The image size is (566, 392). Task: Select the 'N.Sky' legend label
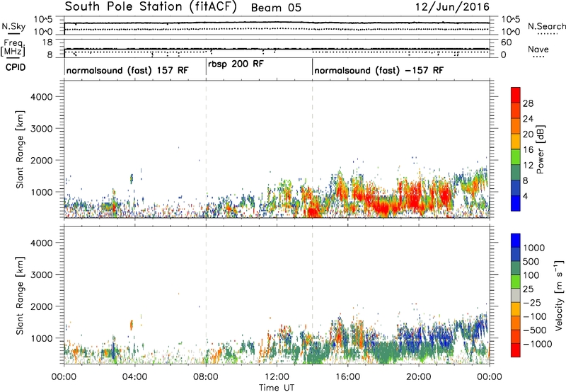coord(13,27)
